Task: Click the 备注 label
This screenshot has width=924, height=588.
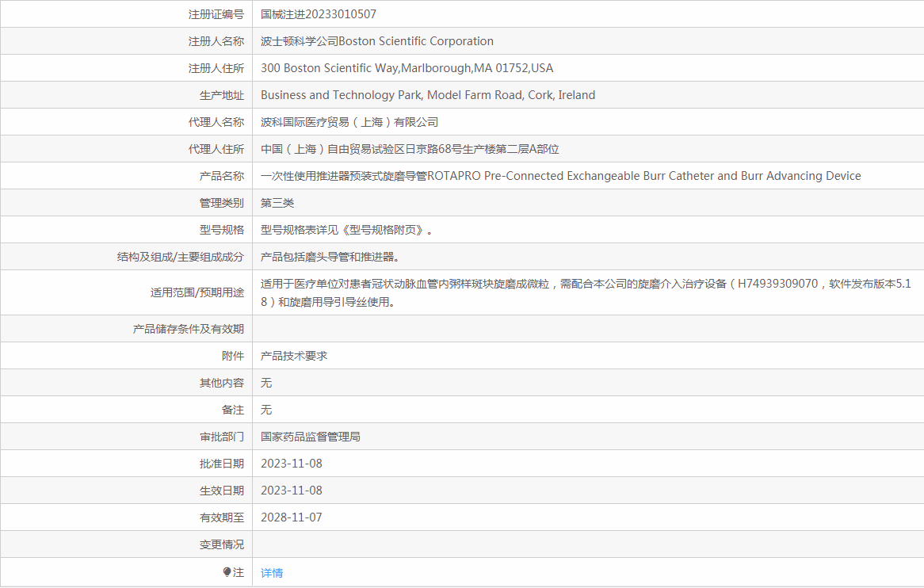Action: [x=233, y=410]
